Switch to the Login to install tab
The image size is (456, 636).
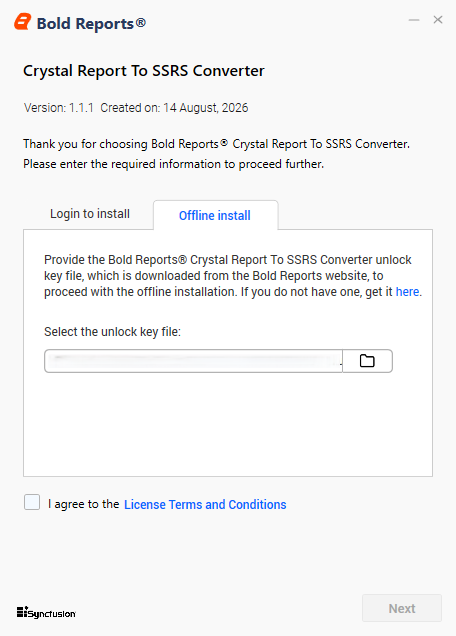point(90,214)
